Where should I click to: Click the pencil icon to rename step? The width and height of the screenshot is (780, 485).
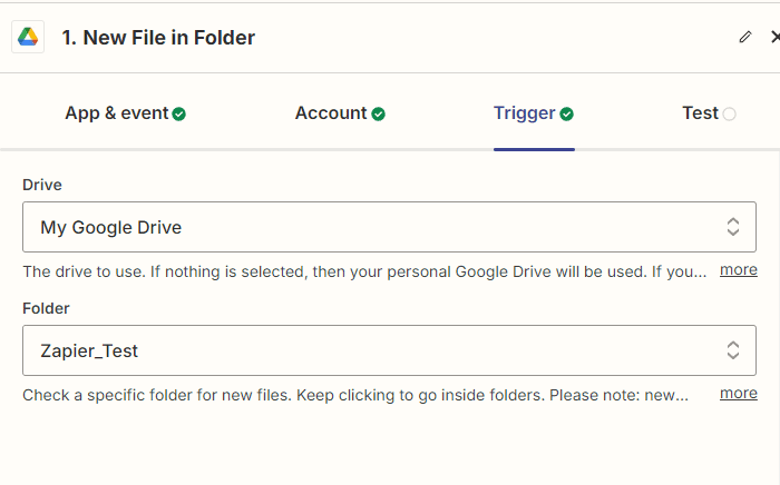coord(744,38)
